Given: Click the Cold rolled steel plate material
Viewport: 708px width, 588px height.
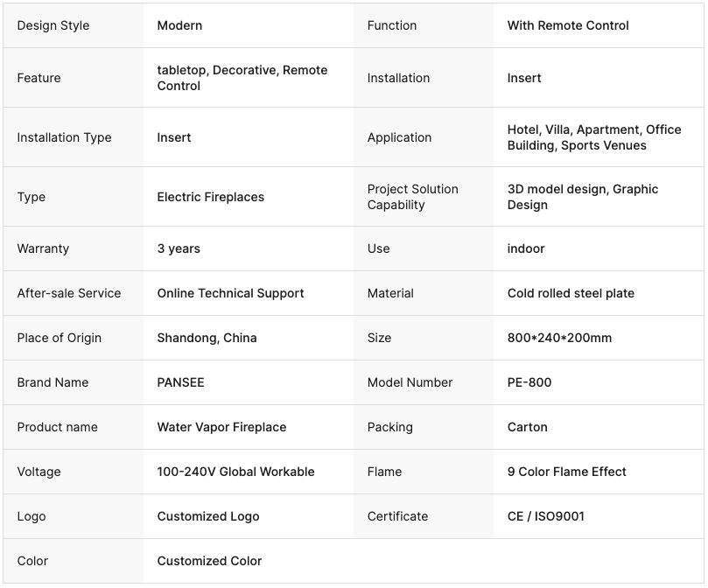Looking at the screenshot, I should 571,293.
